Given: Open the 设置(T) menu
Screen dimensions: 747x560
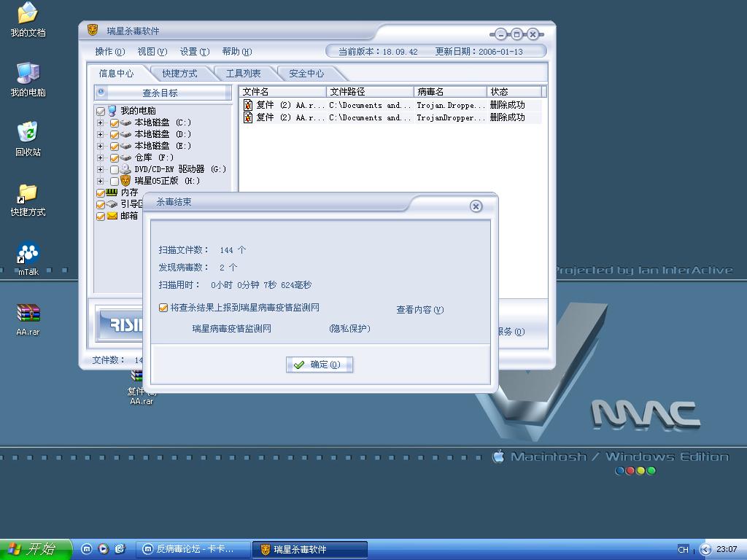Looking at the screenshot, I should [x=195, y=52].
